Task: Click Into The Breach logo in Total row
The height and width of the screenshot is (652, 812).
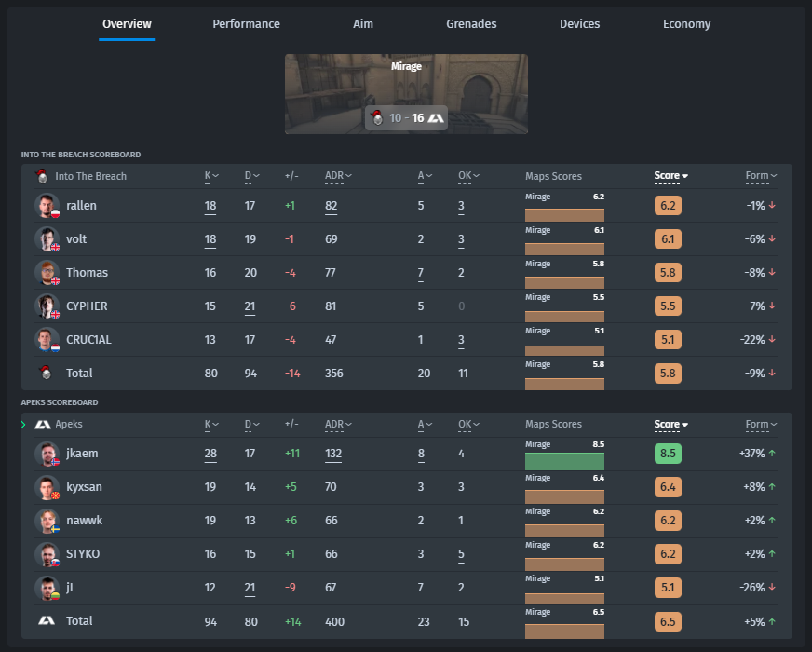Action: pyautogui.click(x=45, y=373)
